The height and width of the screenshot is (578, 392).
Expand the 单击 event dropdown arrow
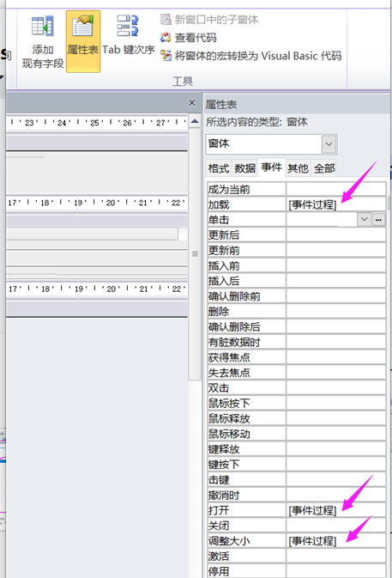coord(364,219)
